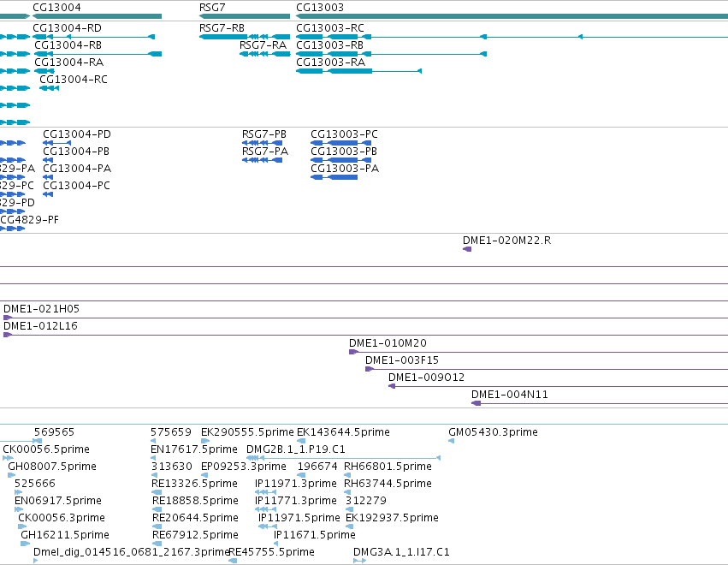
Task: Select BAC clone DME1-010M20
Action: [388, 343]
